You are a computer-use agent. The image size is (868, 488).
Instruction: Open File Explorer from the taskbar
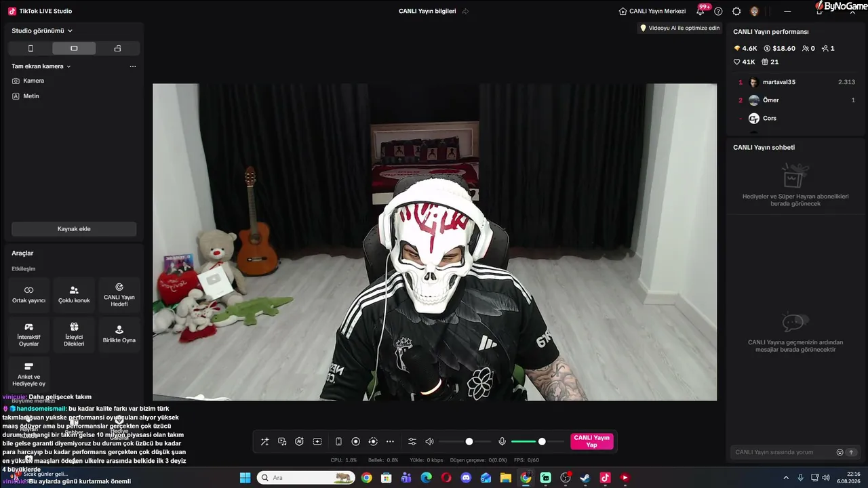506,478
